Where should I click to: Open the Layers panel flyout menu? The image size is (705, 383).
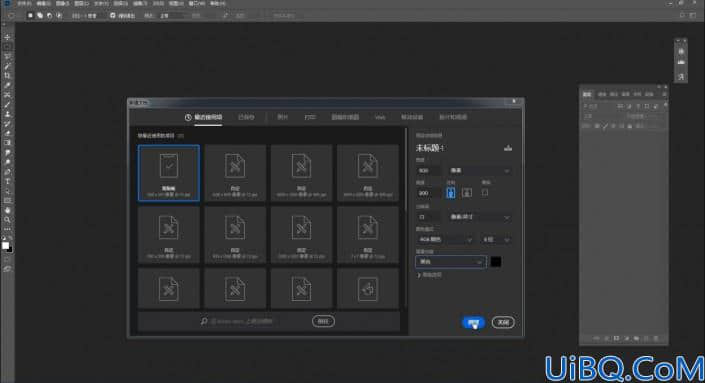pyautogui.click(x=665, y=94)
